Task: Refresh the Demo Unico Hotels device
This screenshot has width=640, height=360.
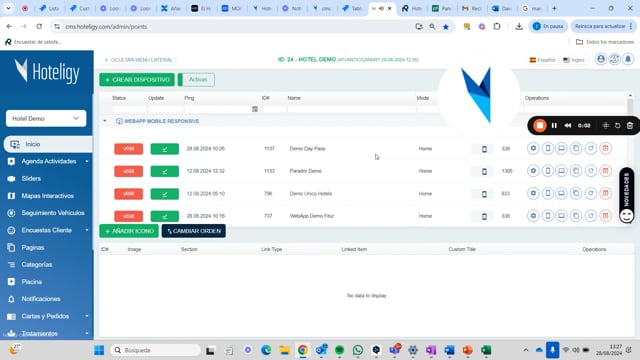Action: tap(591, 193)
